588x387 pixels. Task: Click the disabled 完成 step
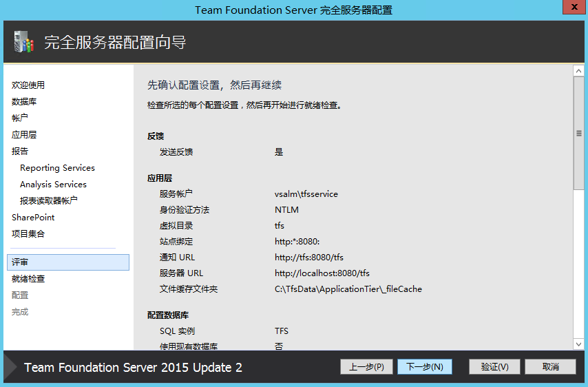(x=20, y=312)
